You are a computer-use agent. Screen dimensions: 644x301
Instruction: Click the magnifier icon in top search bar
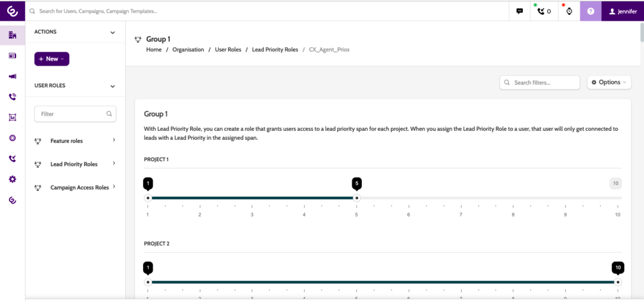(x=32, y=12)
